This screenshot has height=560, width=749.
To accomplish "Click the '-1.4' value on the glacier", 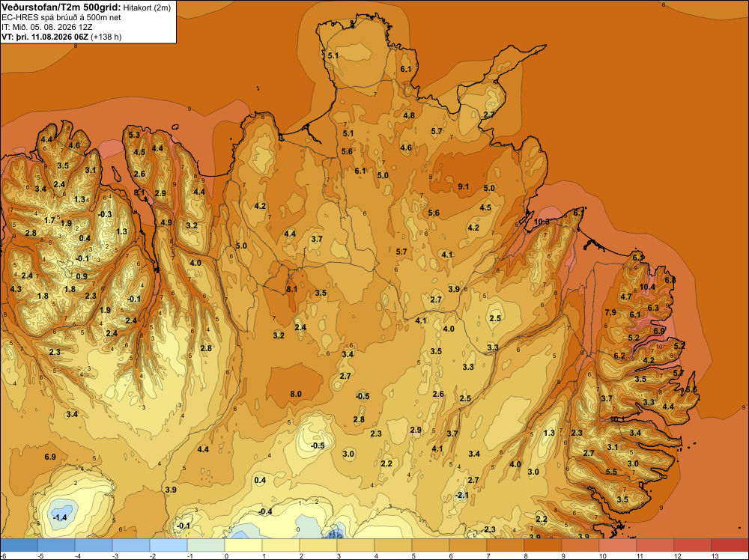I will click(x=60, y=517).
